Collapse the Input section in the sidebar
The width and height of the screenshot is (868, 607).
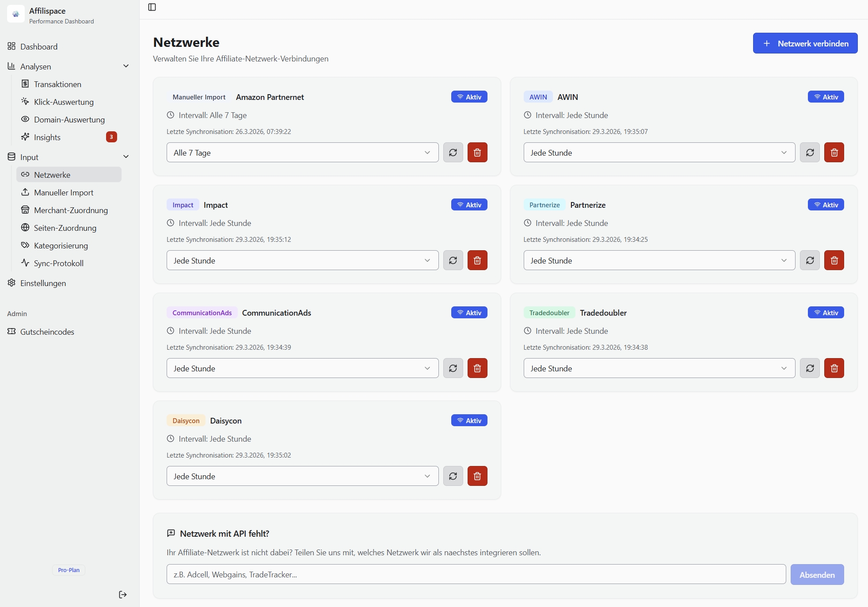pyautogui.click(x=126, y=157)
